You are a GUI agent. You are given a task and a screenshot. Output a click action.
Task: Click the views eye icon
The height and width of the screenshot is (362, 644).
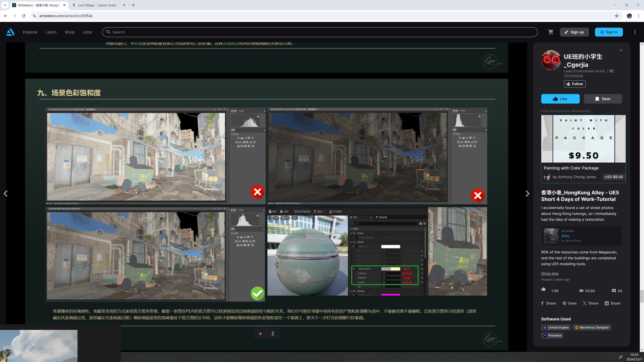coord(581,291)
